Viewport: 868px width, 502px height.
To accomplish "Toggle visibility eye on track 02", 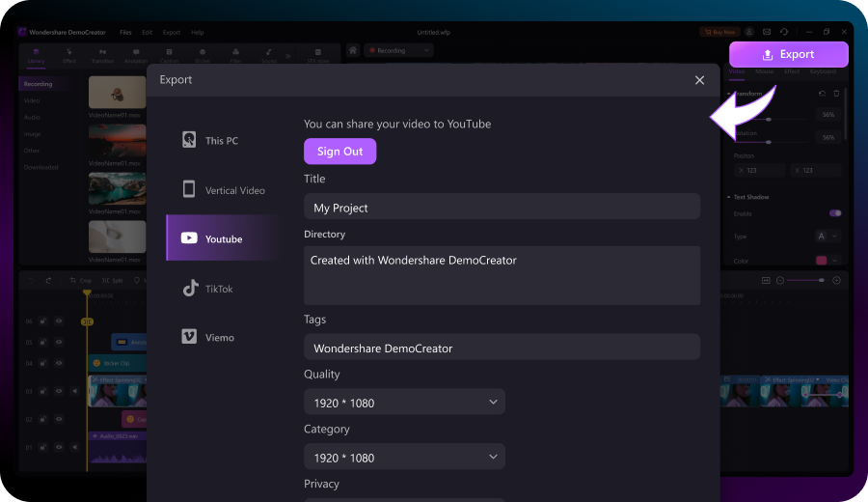I will click(58, 420).
